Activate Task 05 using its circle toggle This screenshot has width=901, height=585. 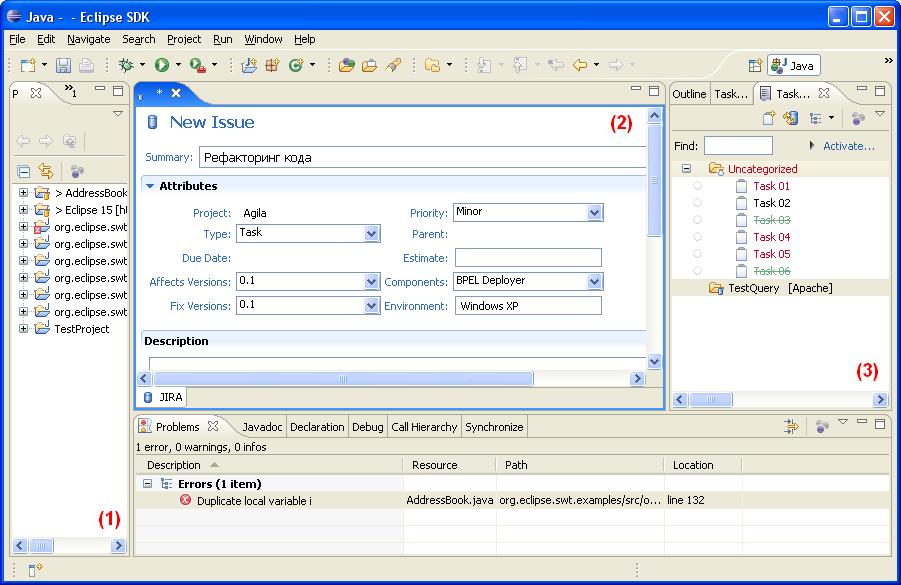pos(698,254)
